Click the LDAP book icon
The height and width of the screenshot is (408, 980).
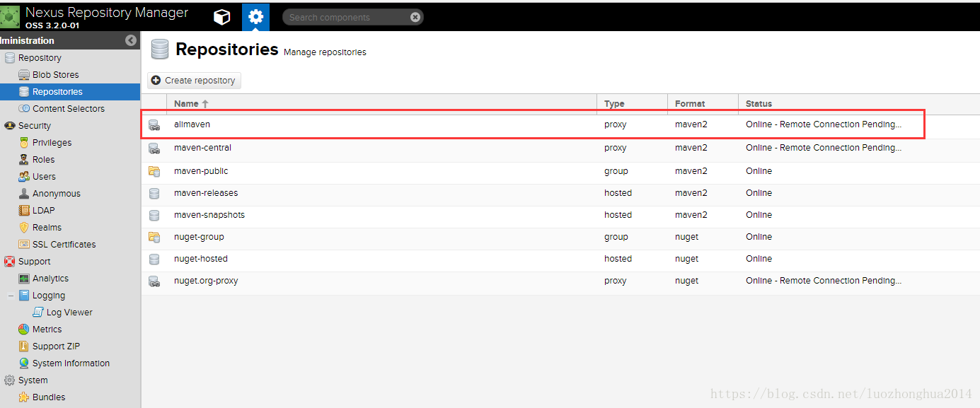[x=24, y=210]
